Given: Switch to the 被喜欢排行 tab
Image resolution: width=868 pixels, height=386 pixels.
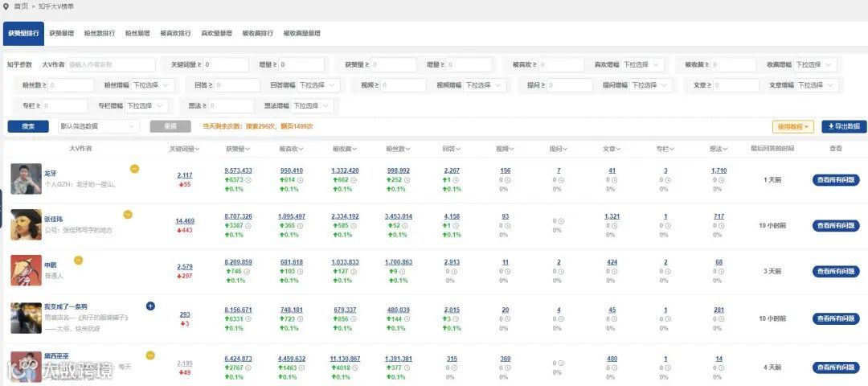Looking at the screenshot, I should (175, 33).
